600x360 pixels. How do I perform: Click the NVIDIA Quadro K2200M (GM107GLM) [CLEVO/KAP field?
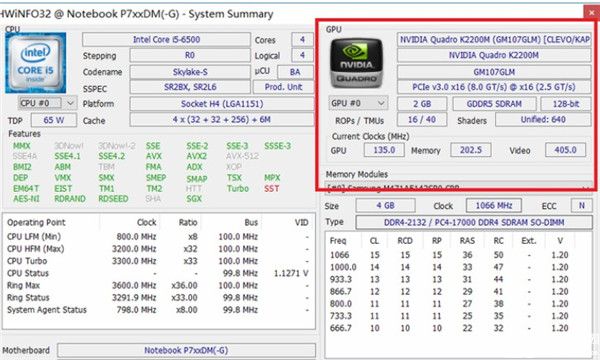[x=494, y=39]
